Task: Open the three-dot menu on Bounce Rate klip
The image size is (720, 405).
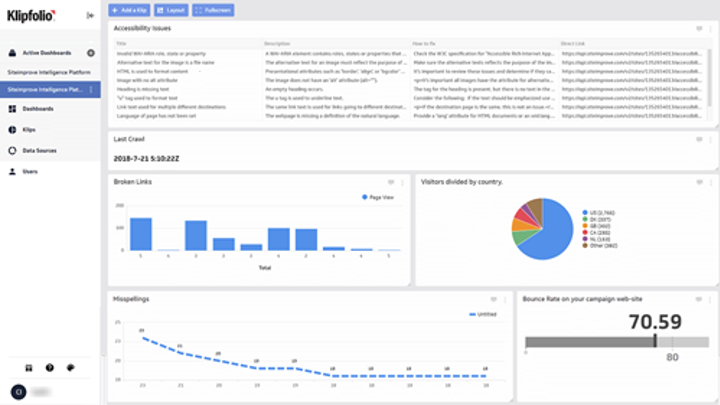Action: (x=709, y=299)
